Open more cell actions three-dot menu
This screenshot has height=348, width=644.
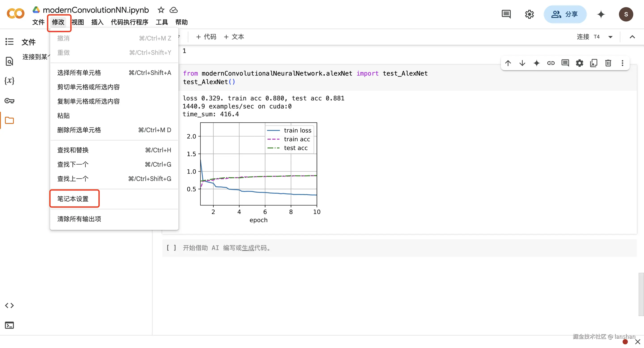pos(622,63)
